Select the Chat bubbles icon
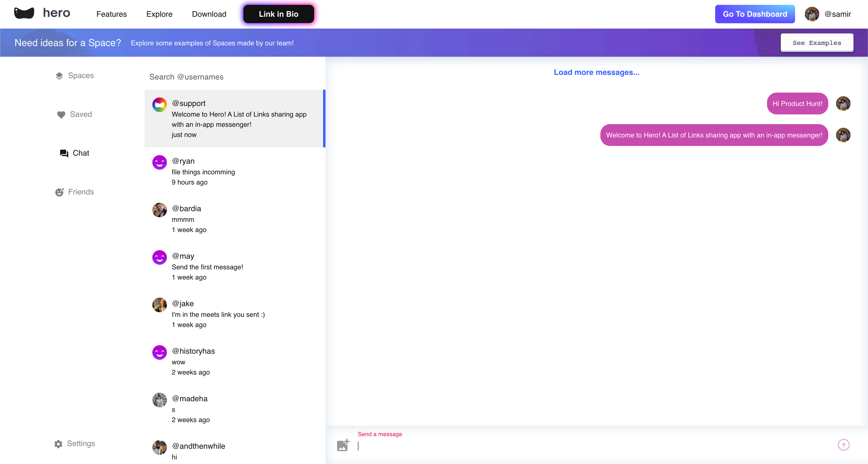868x464 pixels. pyautogui.click(x=64, y=153)
